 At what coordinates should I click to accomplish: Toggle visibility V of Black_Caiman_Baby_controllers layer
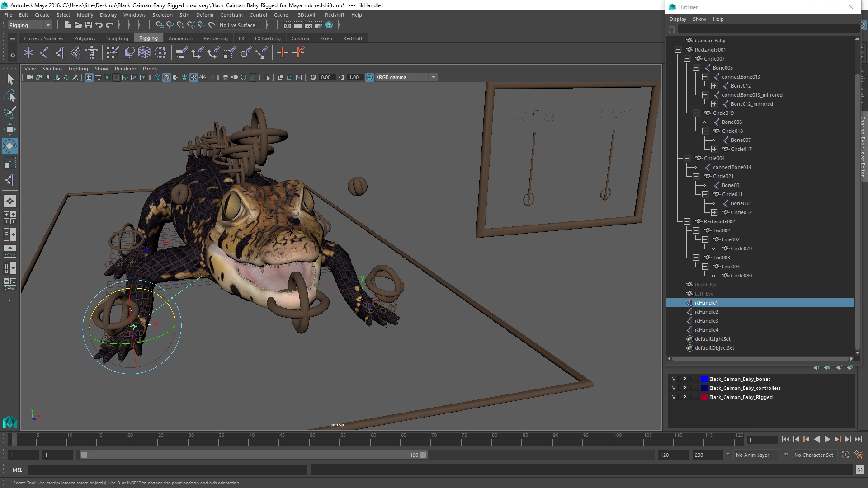click(x=674, y=389)
